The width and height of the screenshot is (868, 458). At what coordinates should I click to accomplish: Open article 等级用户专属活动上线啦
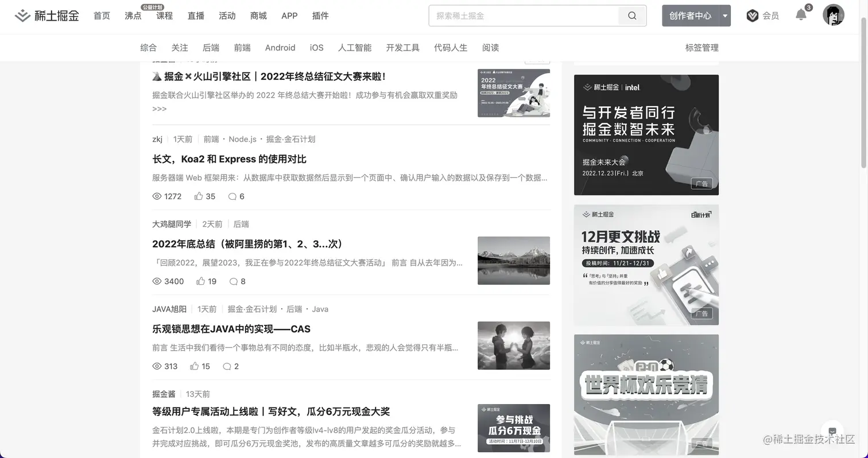271,412
